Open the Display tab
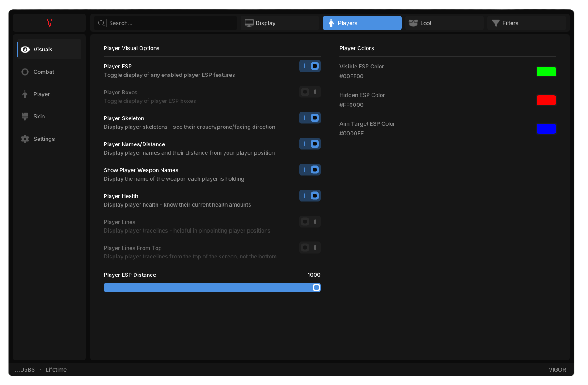 coord(280,23)
